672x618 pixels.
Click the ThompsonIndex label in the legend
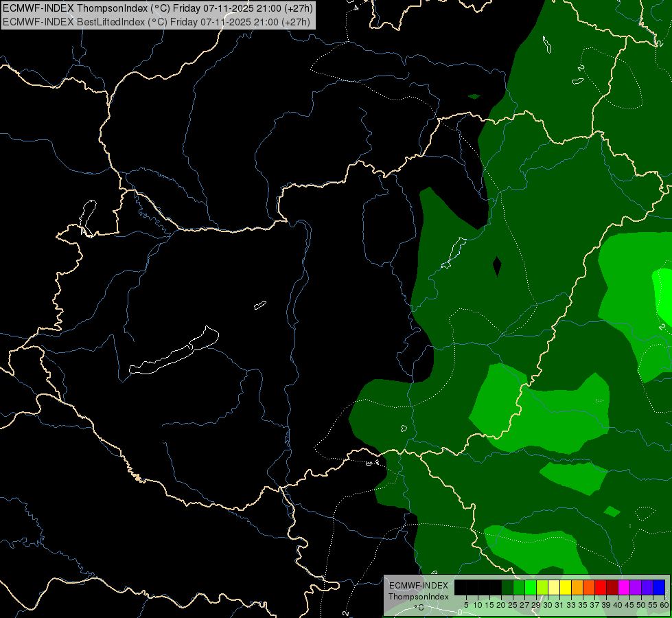tap(418, 597)
